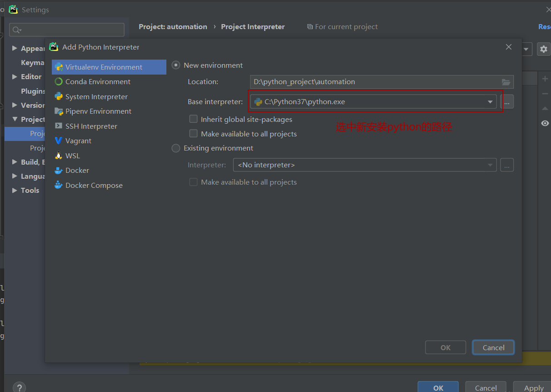Screen dimensions: 551x392
Task: Click the Settings search field
Action: pyautogui.click(x=66, y=29)
